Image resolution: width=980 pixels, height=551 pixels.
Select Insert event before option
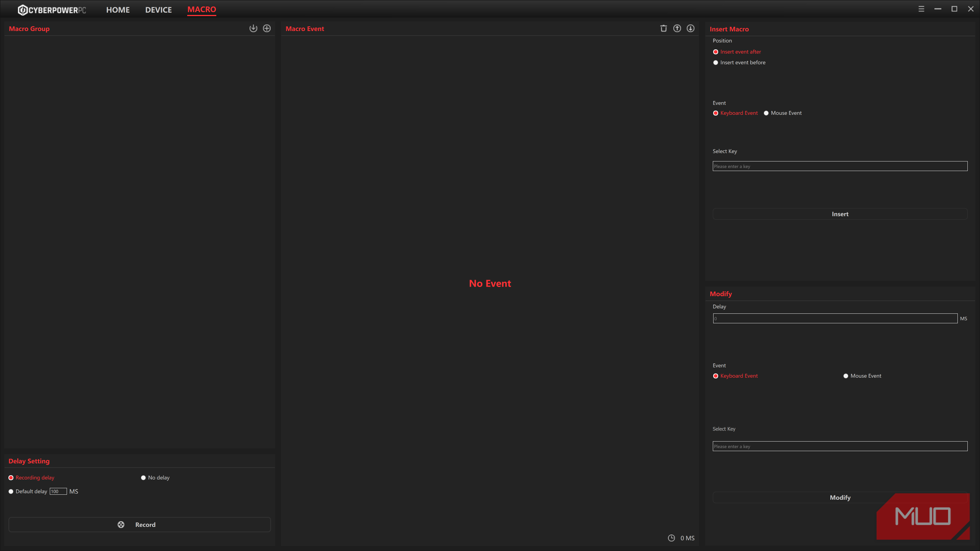[715, 62]
